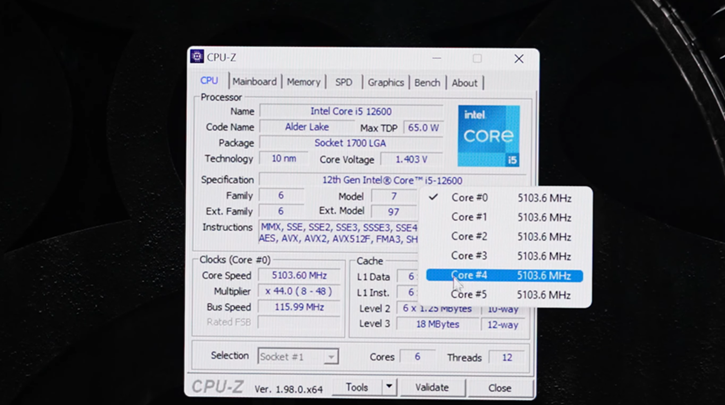Select Core #5 in the core menu
The height and width of the screenshot is (405, 725).
tap(504, 295)
